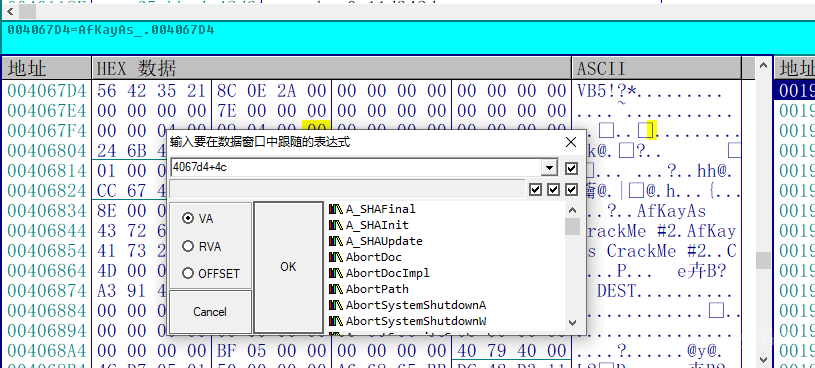Viewport: 815px width, 368px height.
Task: Select address 004067F4 in the dump
Action: [47, 130]
